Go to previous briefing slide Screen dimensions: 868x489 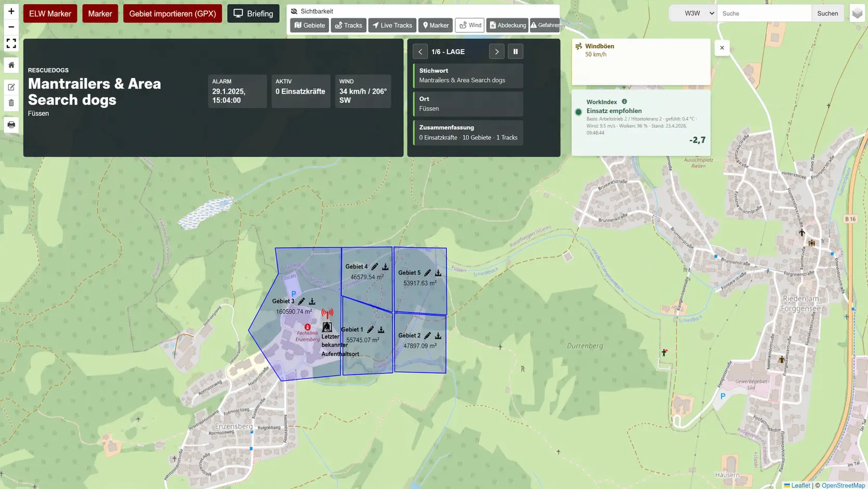420,51
